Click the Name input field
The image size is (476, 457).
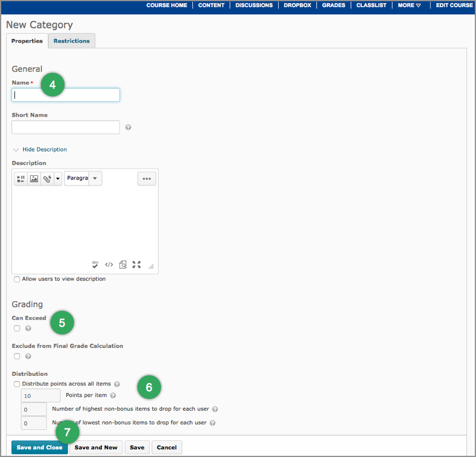pos(66,95)
